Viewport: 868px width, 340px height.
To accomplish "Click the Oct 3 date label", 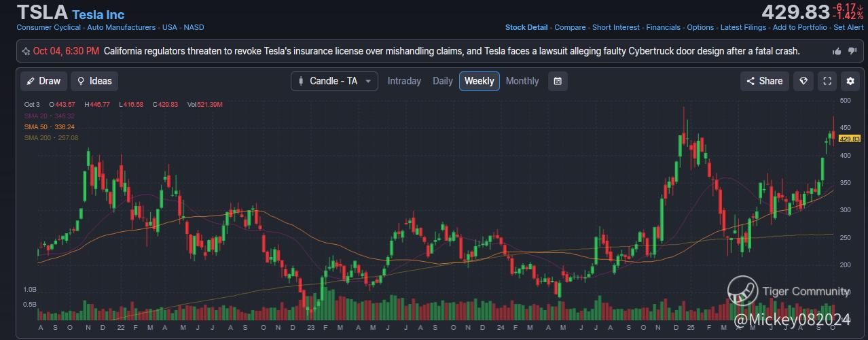I will (32, 105).
